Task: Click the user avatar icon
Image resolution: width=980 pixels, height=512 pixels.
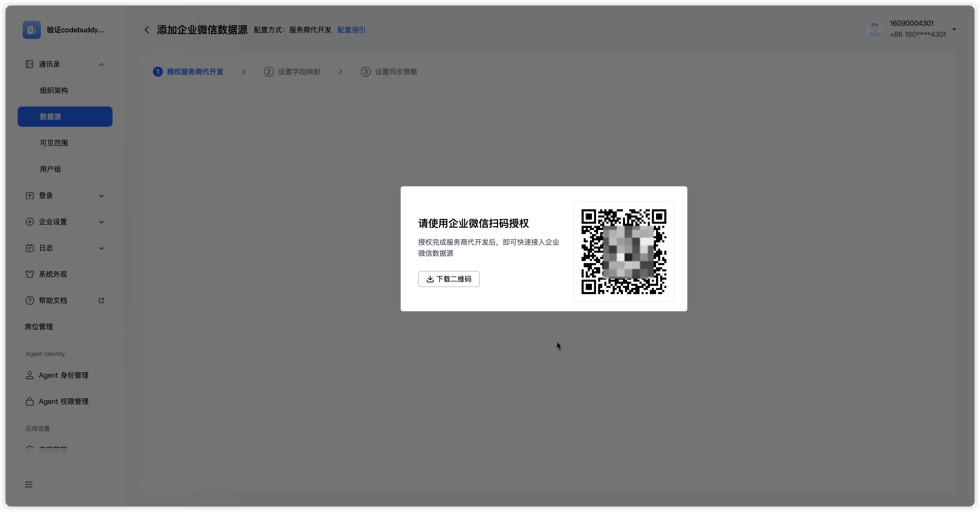Action: [x=874, y=29]
